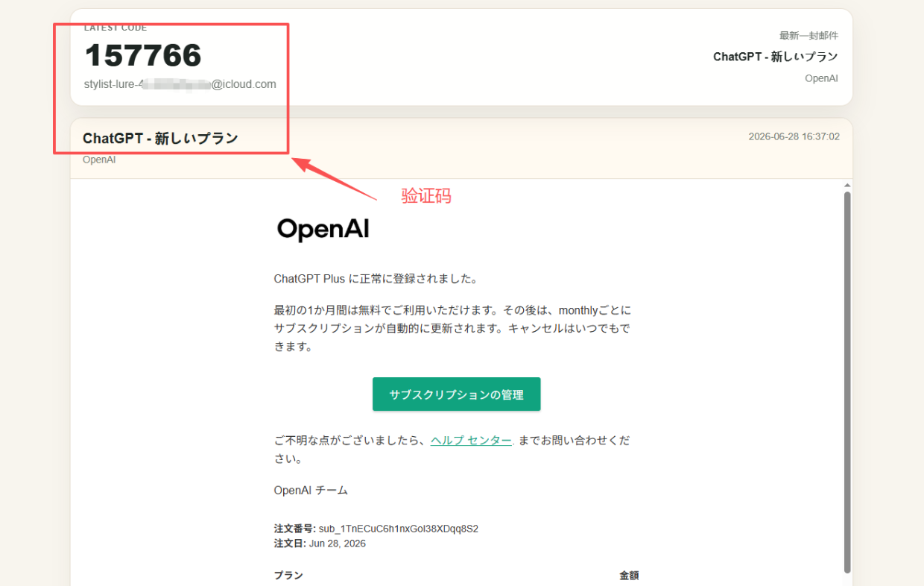The width and height of the screenshot is (924, 586).
Task: Open ChatGPT - 新しいプラン email header title
Action: coord(160,139)
